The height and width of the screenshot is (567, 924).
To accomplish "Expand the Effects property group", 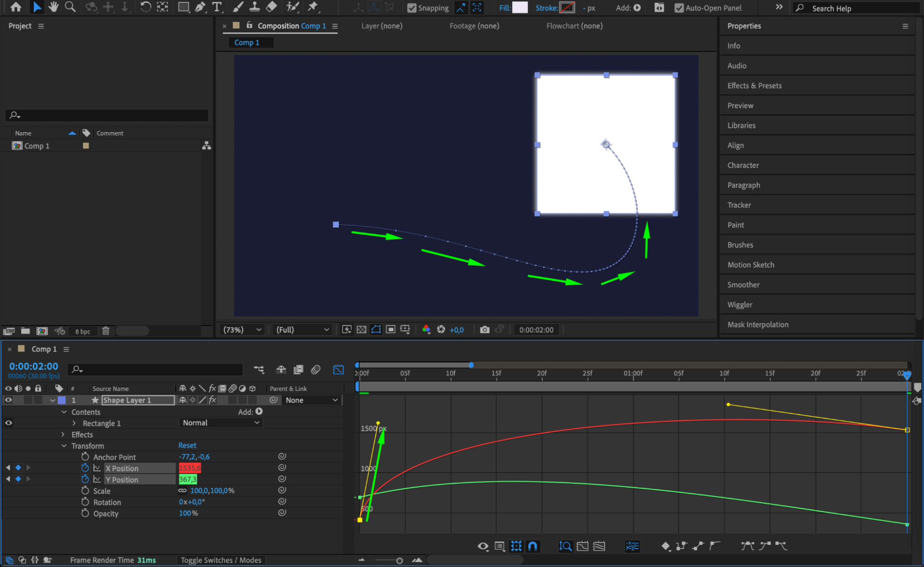I will tap(63, 434).
